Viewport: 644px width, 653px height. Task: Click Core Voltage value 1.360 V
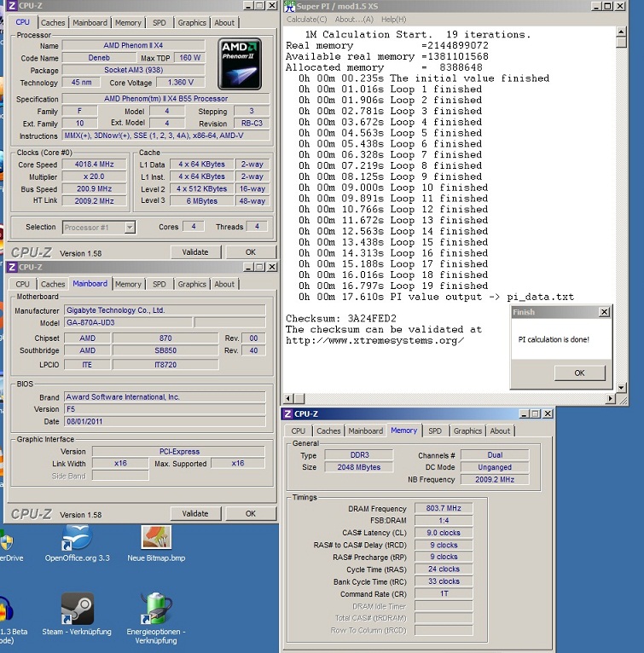pos(181,82)
